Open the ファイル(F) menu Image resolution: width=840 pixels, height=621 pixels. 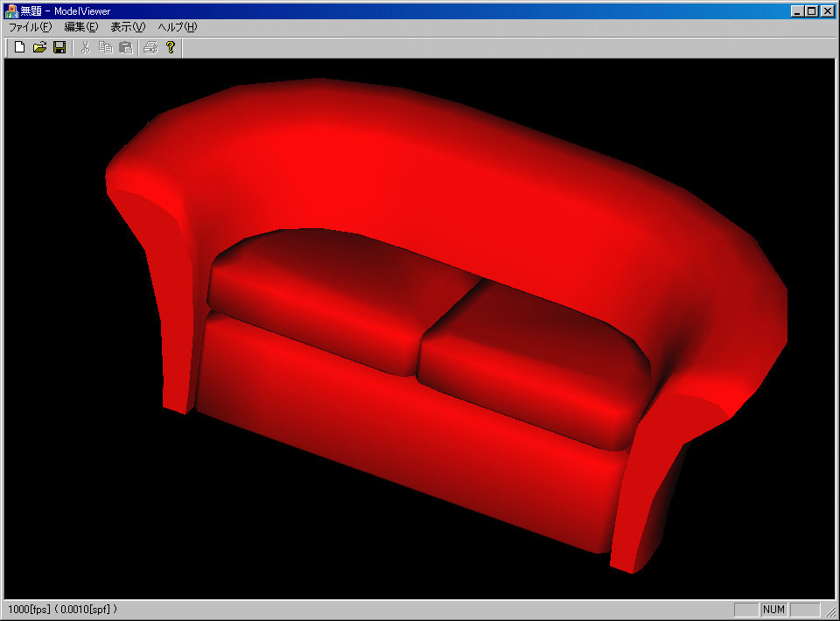tap(31, 27)
